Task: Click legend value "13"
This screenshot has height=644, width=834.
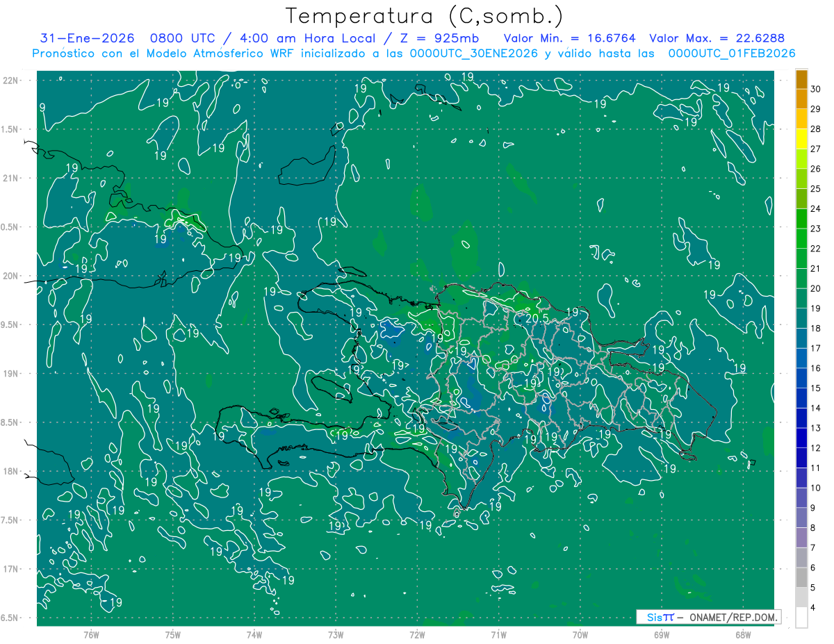Action: tap(816, 428)
